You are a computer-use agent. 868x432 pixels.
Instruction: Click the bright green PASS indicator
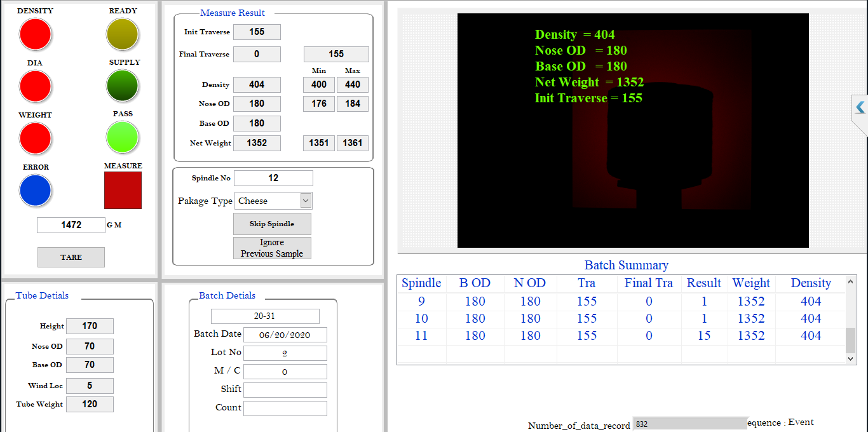pos(123,137)
